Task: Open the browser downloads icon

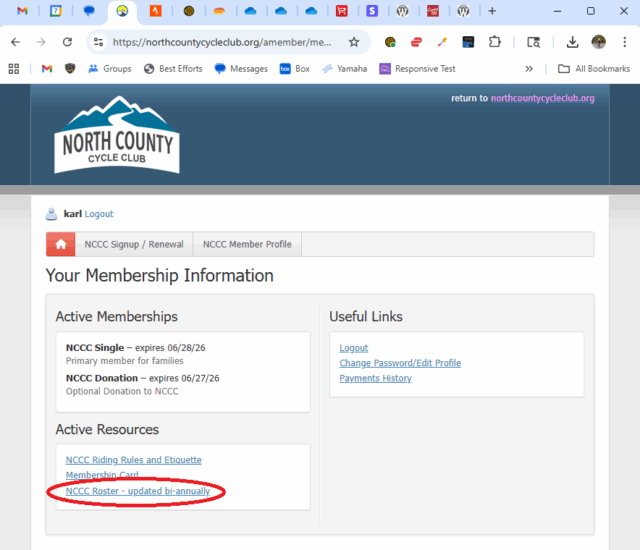Action: [572, 42]
